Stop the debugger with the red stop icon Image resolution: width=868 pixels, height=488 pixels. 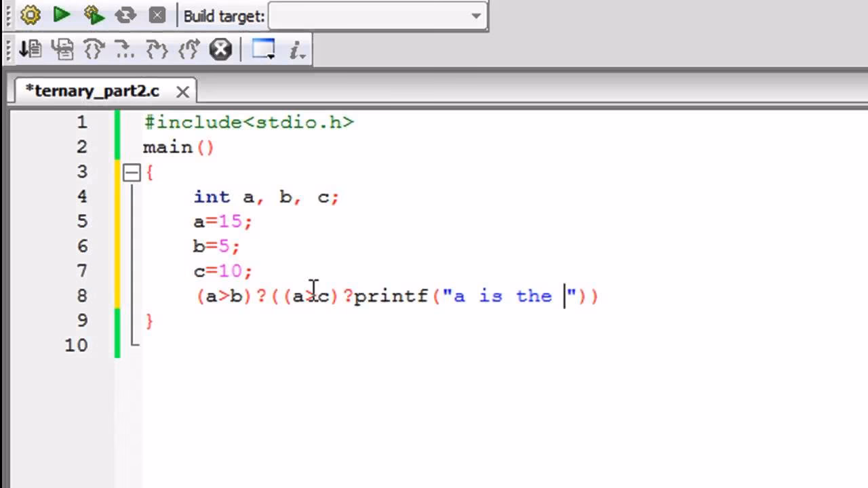[220, 49]
